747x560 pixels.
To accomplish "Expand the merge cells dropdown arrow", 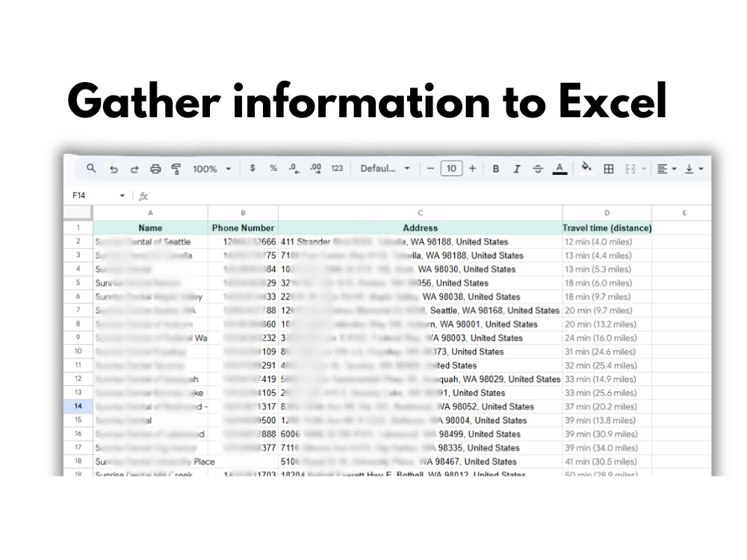I will tap(644, 169).
